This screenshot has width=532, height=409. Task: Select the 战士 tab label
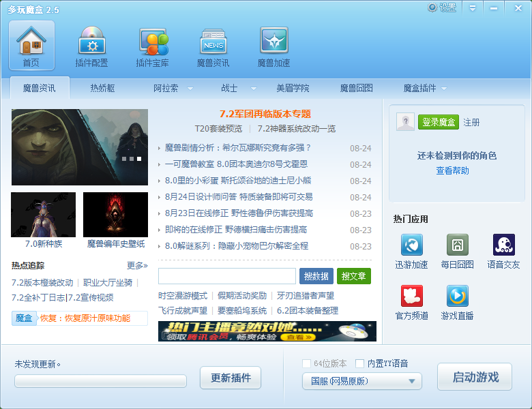229,88
